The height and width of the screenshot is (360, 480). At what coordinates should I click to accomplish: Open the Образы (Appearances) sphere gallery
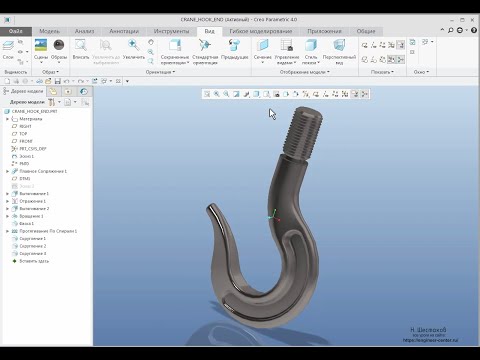point(59,50)
